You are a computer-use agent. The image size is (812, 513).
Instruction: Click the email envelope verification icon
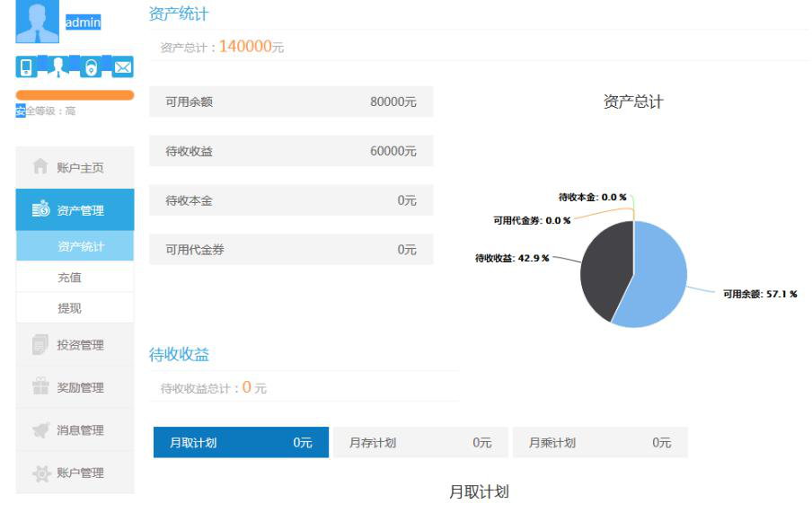(x=122, y=67)
